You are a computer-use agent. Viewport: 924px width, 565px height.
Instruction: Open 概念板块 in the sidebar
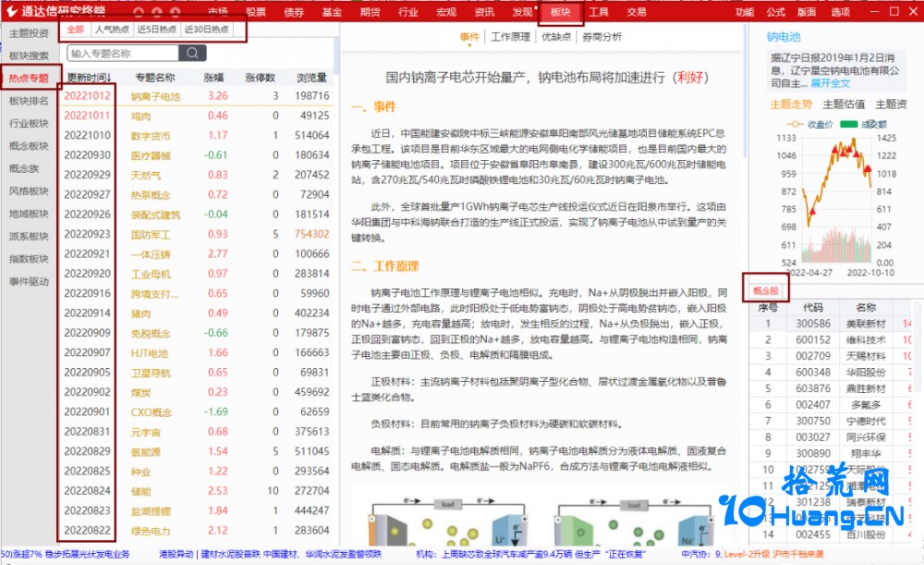coord(29,146)
